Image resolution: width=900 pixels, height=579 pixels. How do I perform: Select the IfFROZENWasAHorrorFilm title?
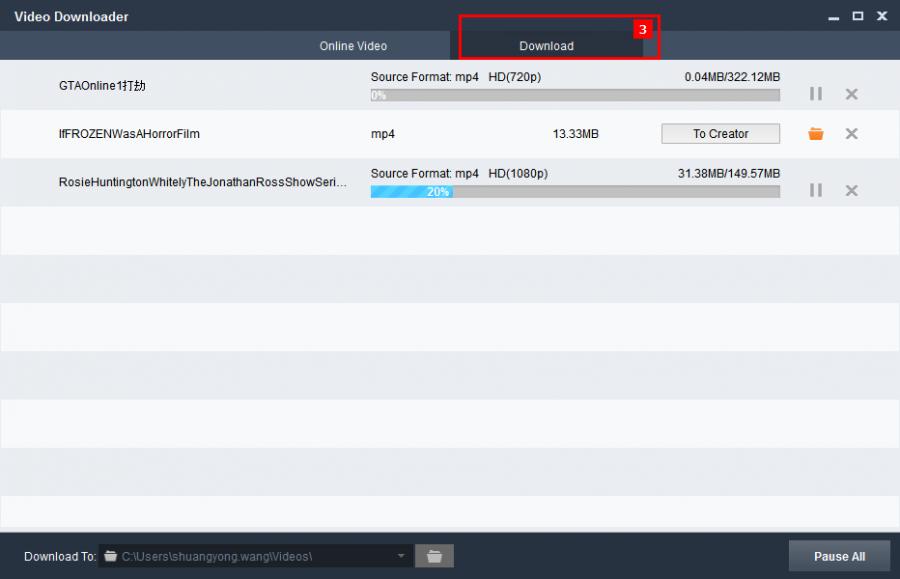tap(129, 134)
